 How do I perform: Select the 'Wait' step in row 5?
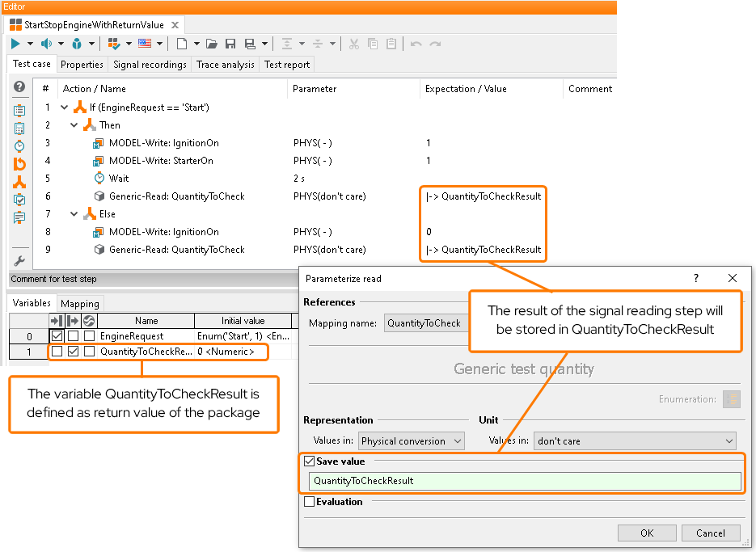tap(119, 179)
